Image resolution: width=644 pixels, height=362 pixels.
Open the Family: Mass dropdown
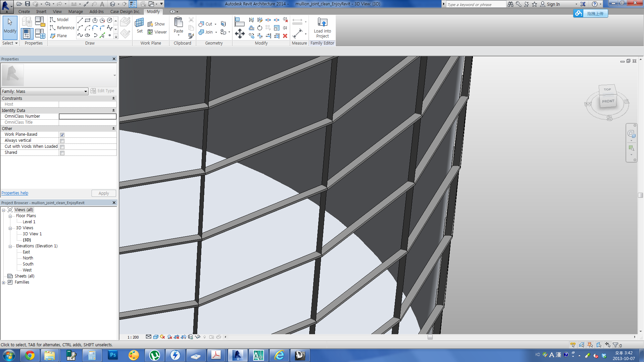pos(86,92)
